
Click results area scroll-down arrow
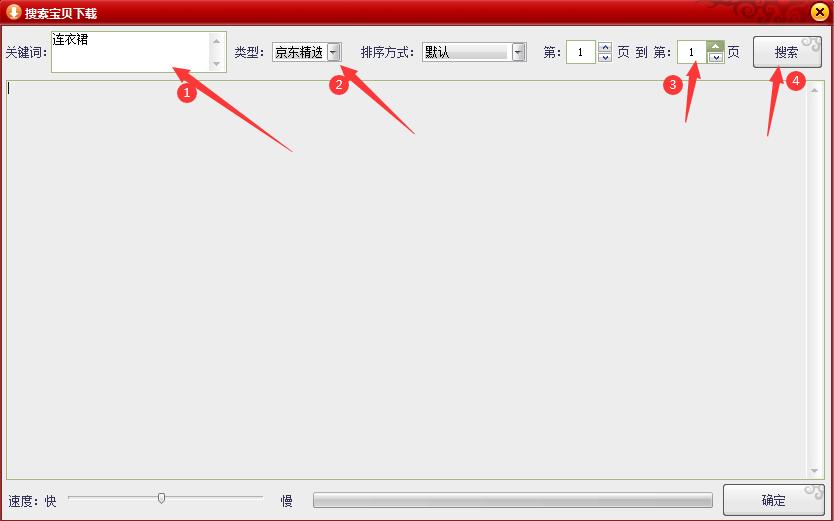[814, 470]
